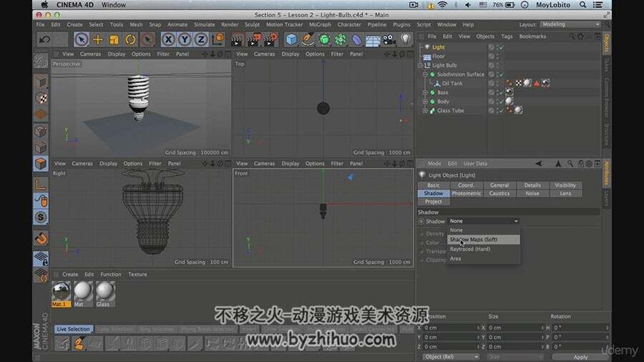Viewport: 644px width, 362px height.
Task: Toggle Light object enable checkmark
Action: tap(501, 47)
